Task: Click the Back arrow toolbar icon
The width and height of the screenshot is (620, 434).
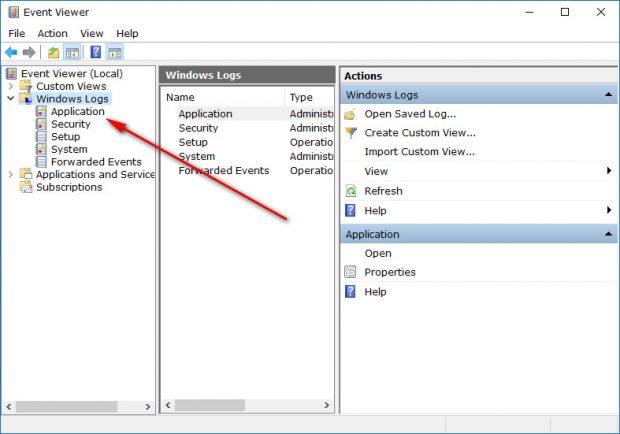Action: [11, 52]
